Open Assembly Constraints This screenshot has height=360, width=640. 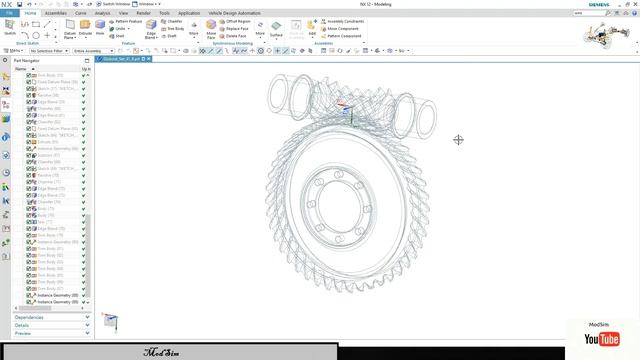point(342,21)
